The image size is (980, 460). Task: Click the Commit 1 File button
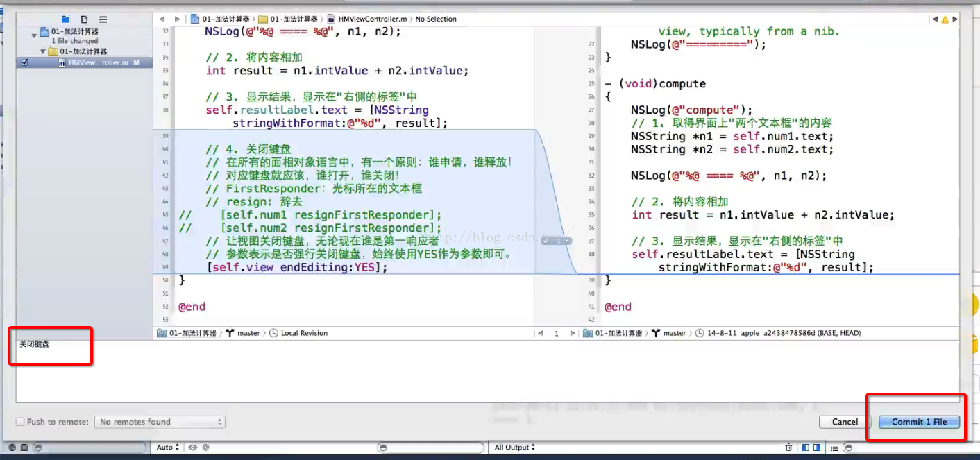click(x=919, y=422)
